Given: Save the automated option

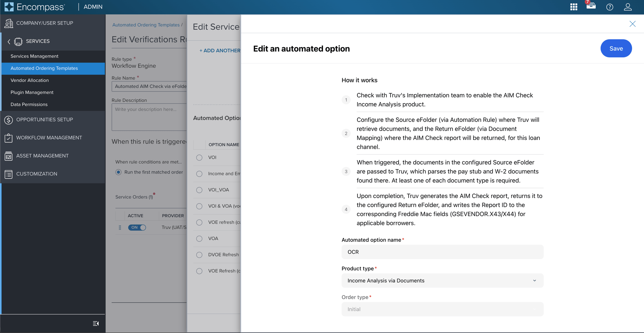Looking at the screenshot, I should coord(616,48).
